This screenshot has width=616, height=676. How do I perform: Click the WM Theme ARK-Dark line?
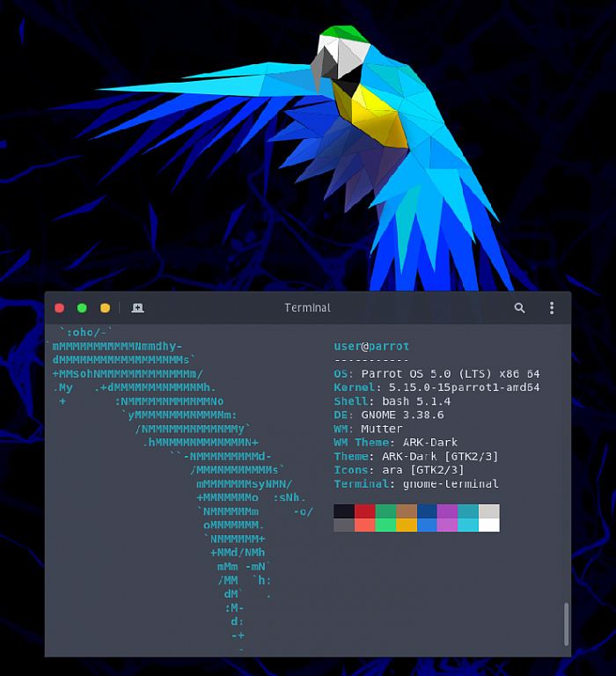pos(395,443)
